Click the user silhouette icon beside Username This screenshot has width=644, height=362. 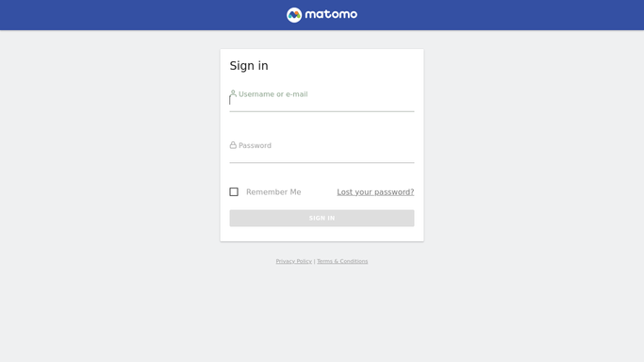233,93
